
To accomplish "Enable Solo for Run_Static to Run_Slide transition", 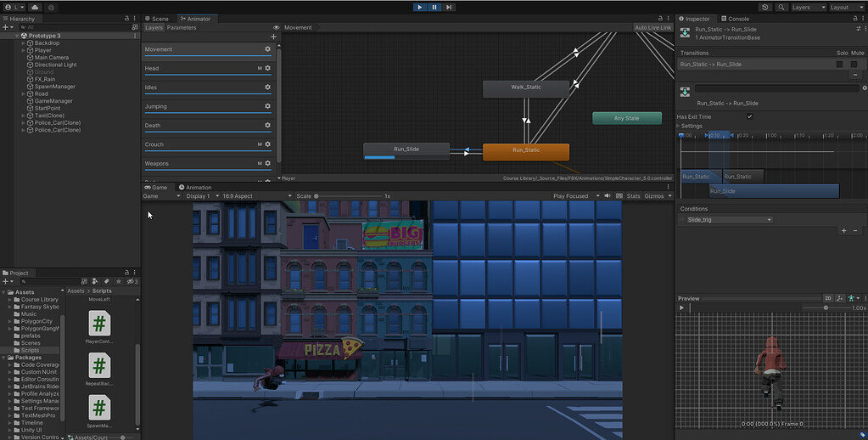I will 839,64.
